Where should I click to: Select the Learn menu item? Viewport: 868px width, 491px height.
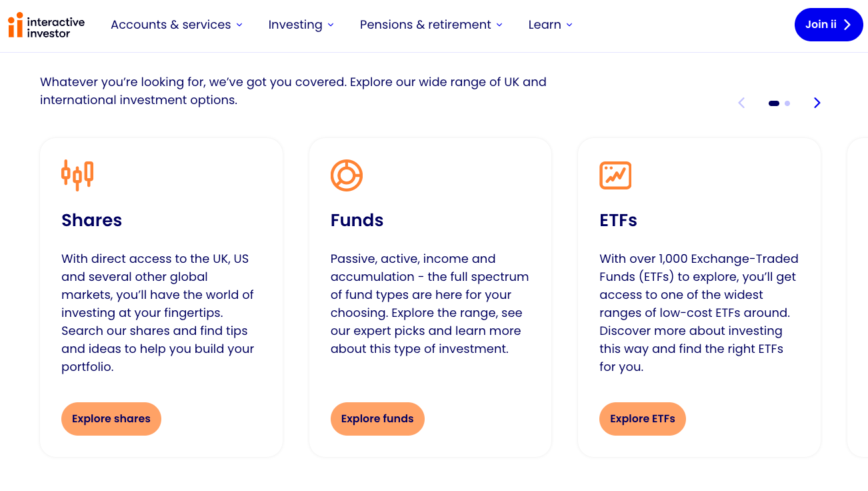coord(545,25)
